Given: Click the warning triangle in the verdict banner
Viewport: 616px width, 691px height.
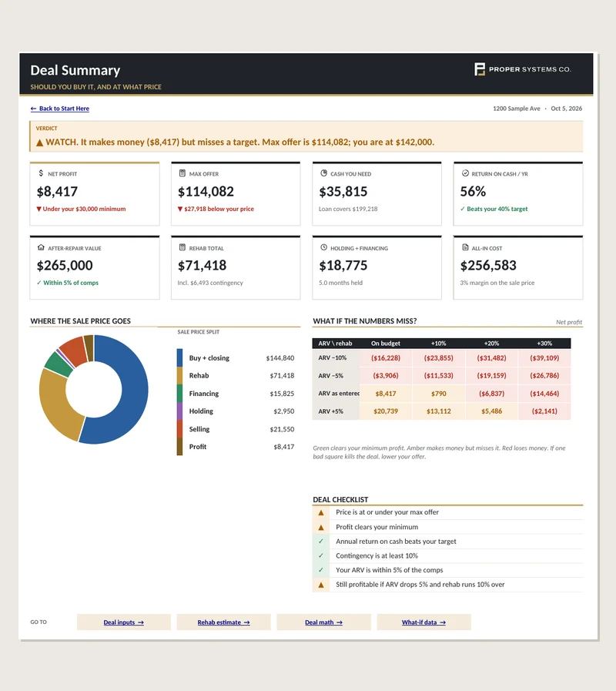Looking at the screenshot, I should click(40, 143).
